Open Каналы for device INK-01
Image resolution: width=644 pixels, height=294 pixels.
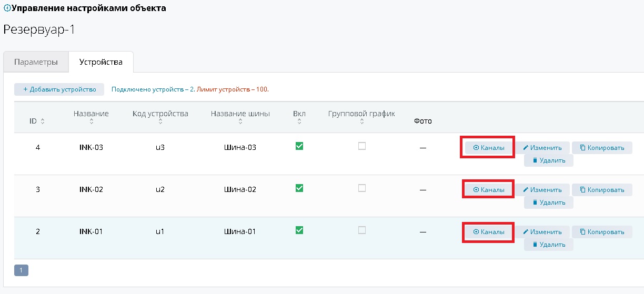pyautogui.click(x=489, y=232)
